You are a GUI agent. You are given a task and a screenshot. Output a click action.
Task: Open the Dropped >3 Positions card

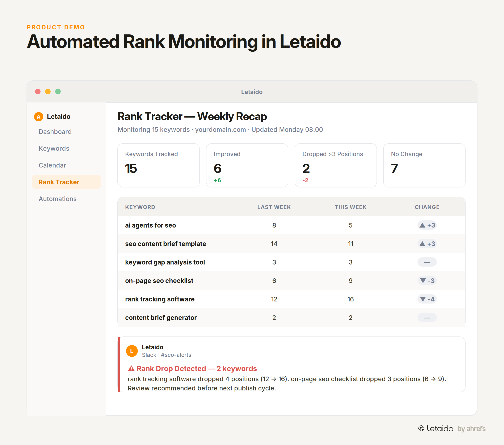point(336,165)
